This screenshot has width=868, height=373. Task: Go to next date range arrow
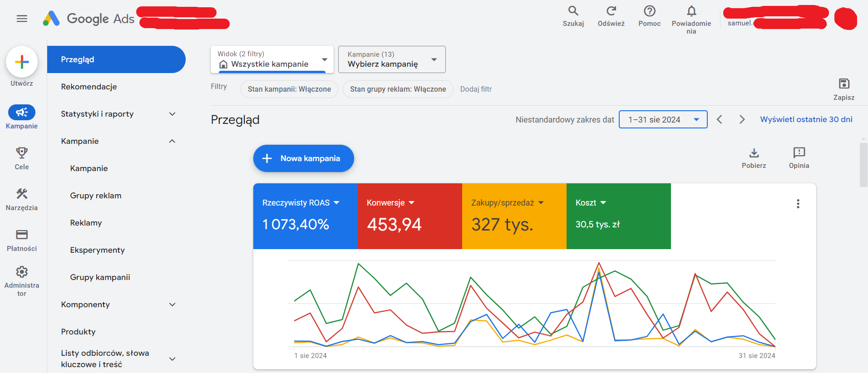(742, 119)
